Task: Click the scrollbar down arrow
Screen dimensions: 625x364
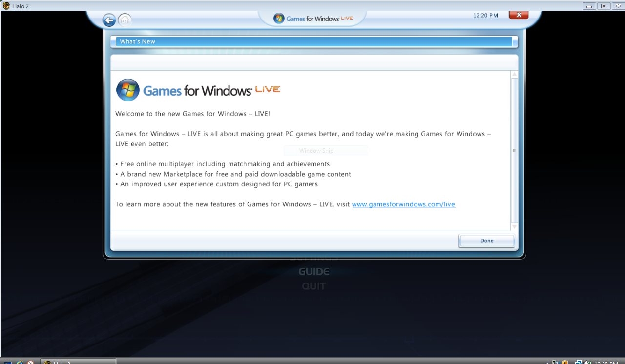Action: click(x=514, y=226)
